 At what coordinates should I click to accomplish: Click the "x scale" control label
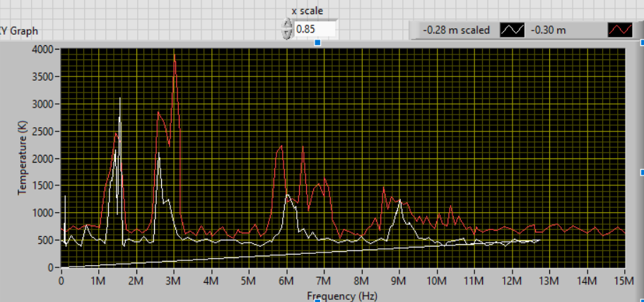pos(308,11)
